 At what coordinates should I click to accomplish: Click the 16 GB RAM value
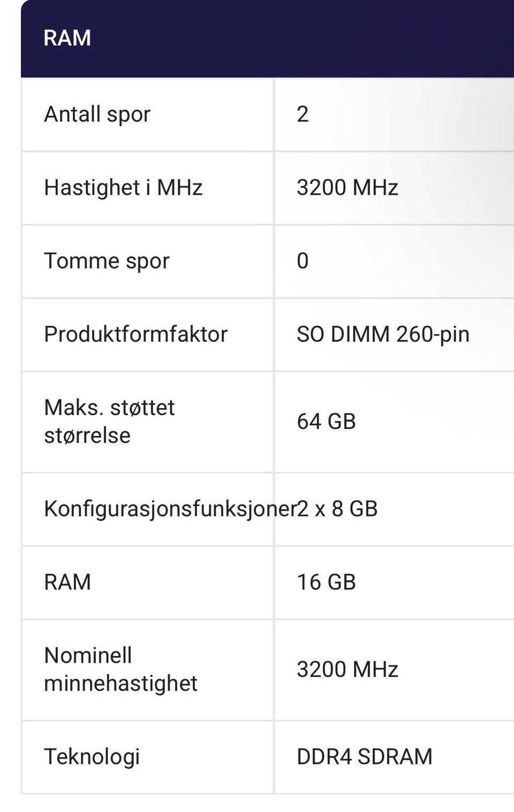(x=326, y=581)
